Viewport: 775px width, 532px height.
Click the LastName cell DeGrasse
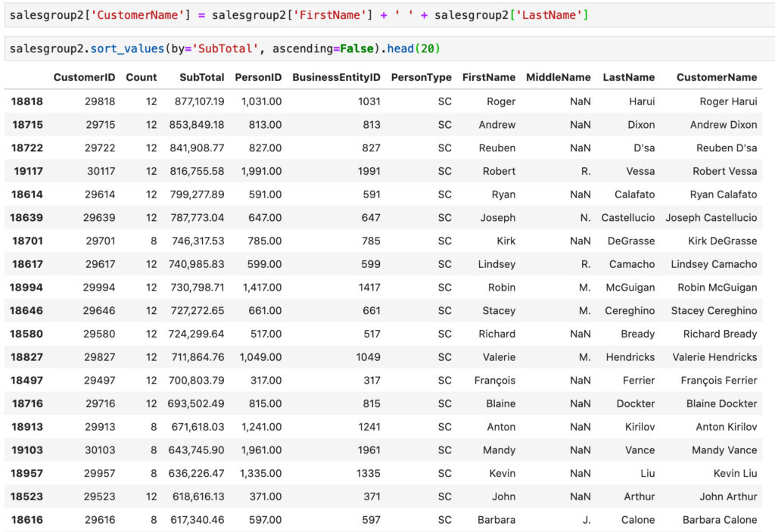pos(631,241)
